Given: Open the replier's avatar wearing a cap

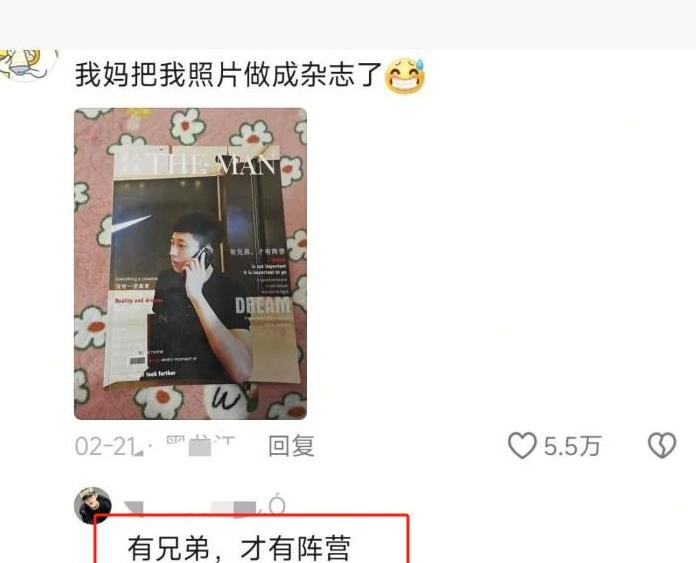Looking at the screenshot, I should click(93, 506).
